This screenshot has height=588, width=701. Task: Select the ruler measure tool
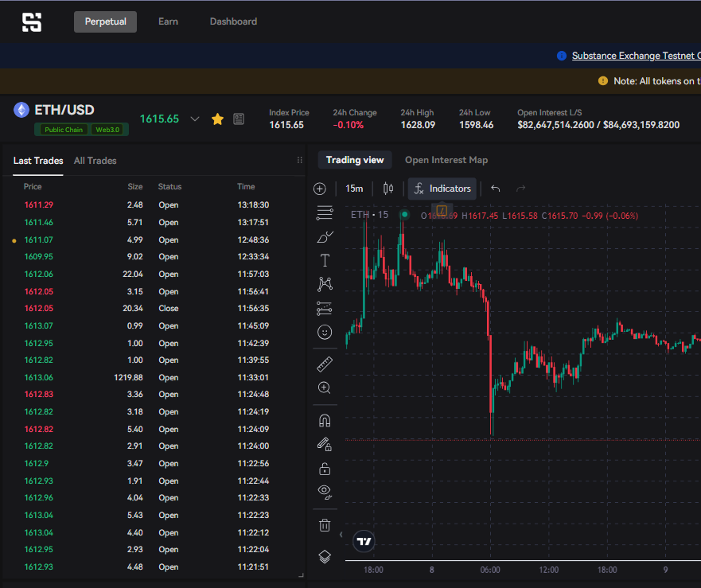325,364
